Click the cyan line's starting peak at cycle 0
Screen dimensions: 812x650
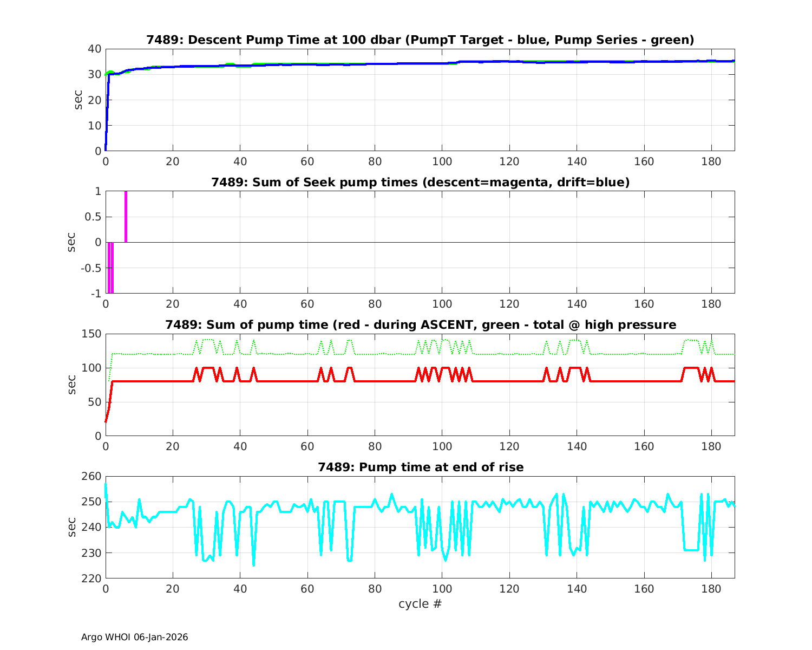point(106,485)
